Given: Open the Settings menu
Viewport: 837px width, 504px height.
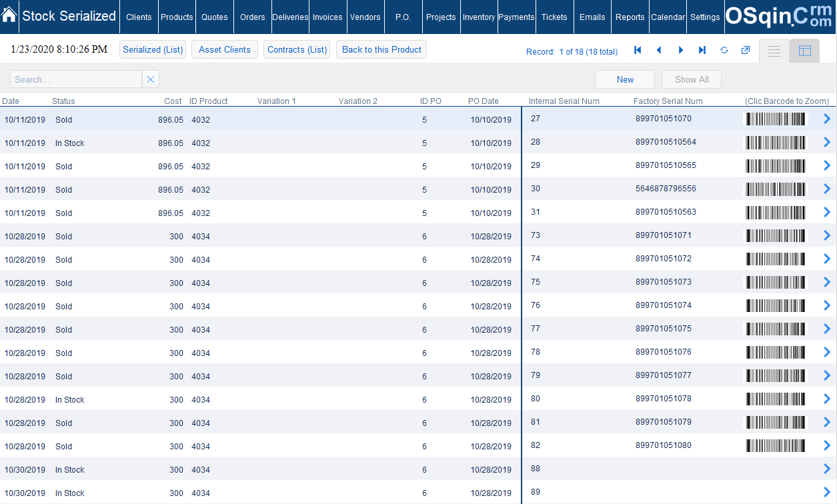Looking at the screenshot, I should [x=705, y=17].
